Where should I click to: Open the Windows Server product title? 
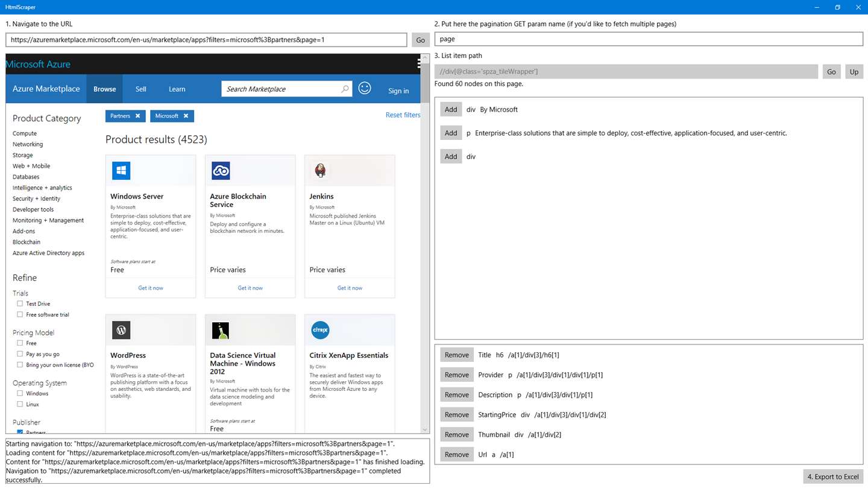[137, 196]
